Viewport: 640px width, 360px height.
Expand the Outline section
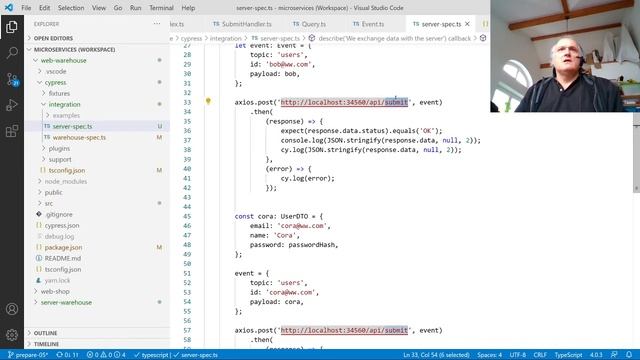97,333
